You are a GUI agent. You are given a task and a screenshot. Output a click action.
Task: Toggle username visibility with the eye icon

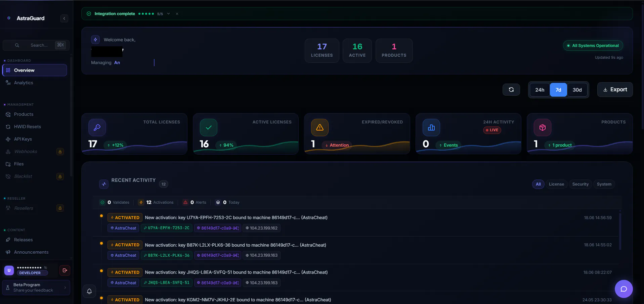pos(45,268)
